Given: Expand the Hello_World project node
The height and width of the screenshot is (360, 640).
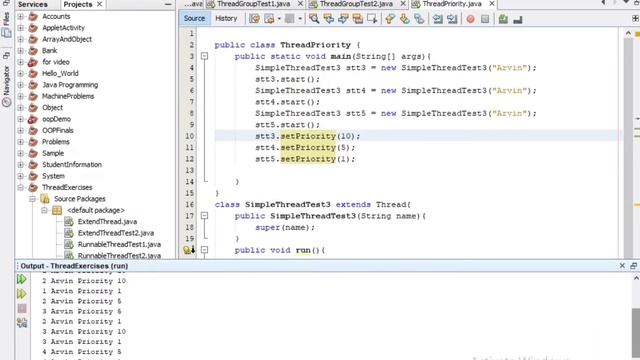Looking at the screenshot, I should [x=20, y=73].
